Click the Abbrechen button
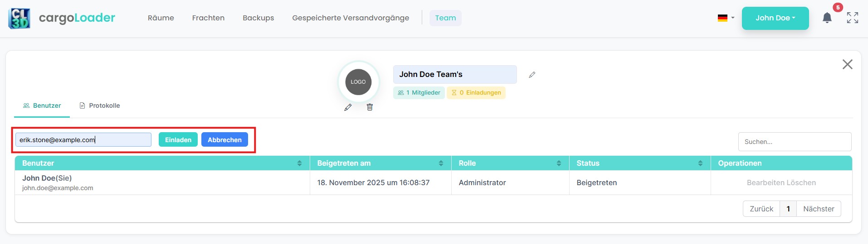Image resolution: width=868 pixels, height=244 pixels. point(224,140)
